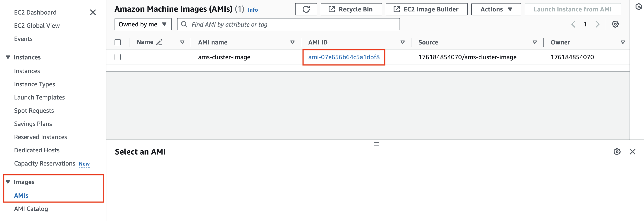Screen dimensions: 644x221
Task: Click the Source column header
Action: click(x=428, y=42)
